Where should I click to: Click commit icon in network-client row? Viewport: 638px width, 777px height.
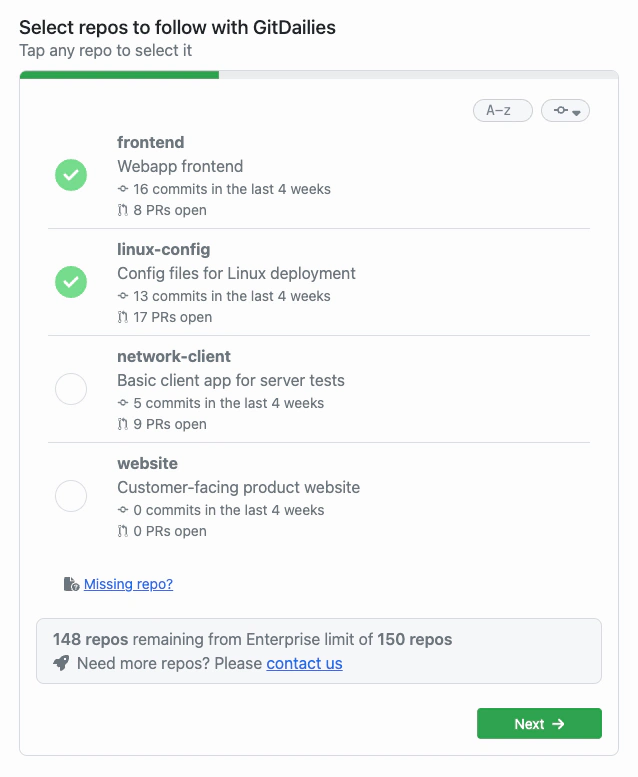click(x=123, y=403)
